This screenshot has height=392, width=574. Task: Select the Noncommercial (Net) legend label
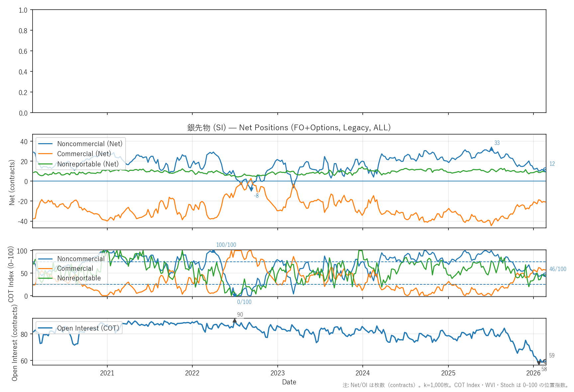pos(90,144)
